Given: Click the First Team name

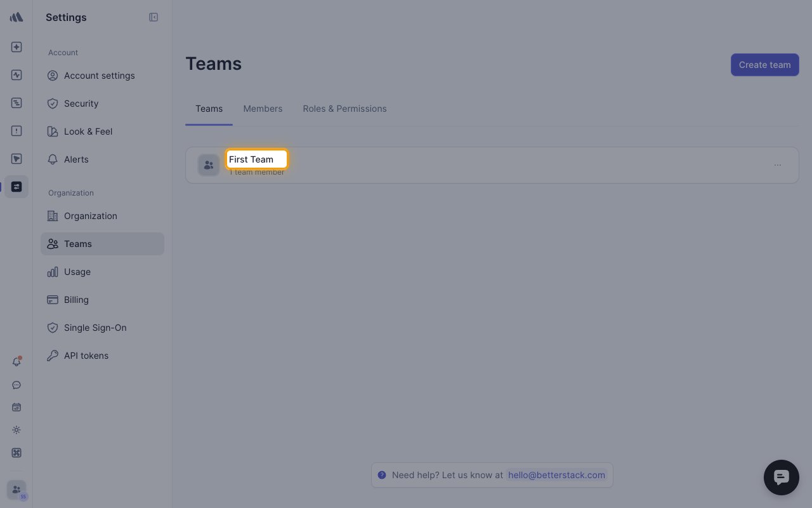Looking at the screenshot, I should pyautogui.click(x=251, y=159).
